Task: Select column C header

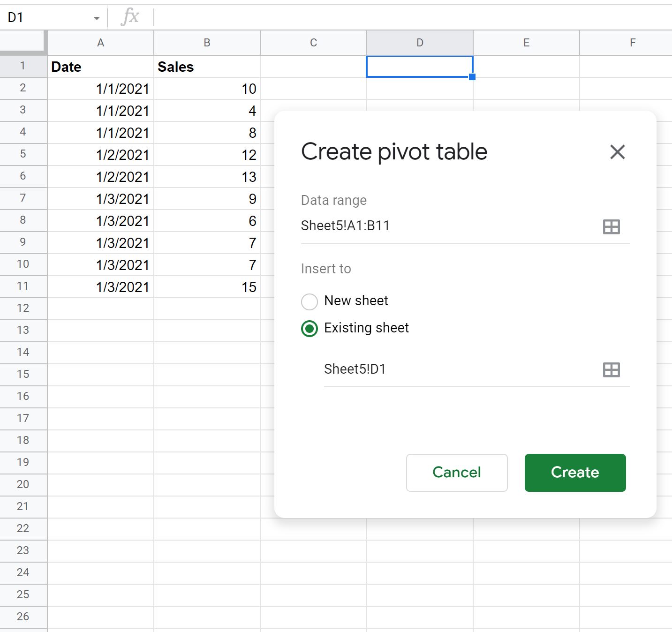Action: point(313,43)
